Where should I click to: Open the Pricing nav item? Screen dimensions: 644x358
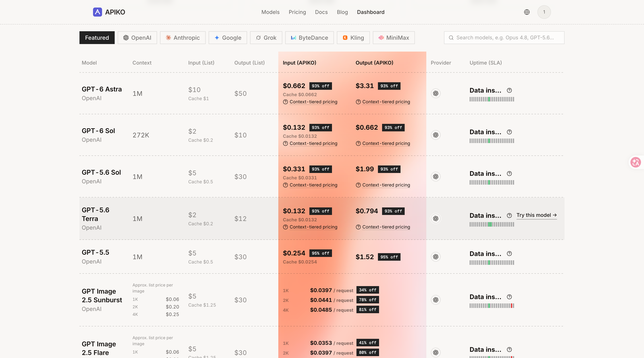297,12
